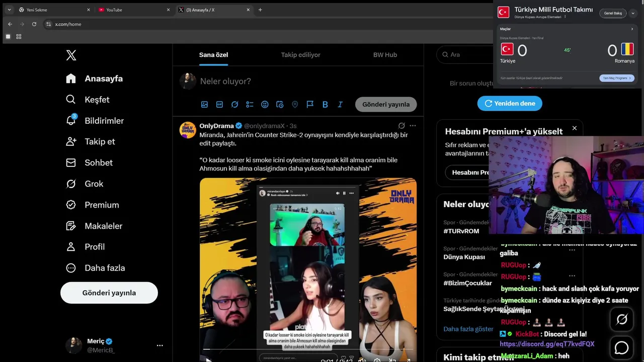This screenshot has height=362, width=644.
Task: Add a poll to post
Action: point(250,105)
